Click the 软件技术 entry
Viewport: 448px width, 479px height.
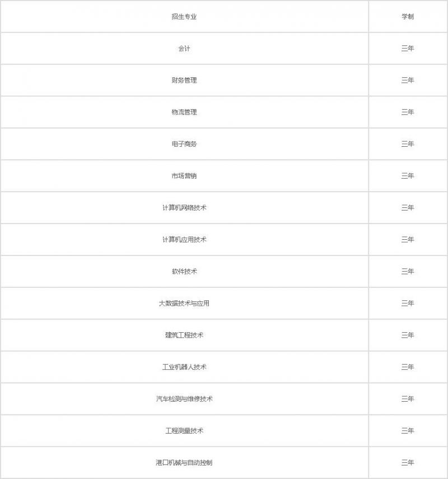(x=184, y=272)
